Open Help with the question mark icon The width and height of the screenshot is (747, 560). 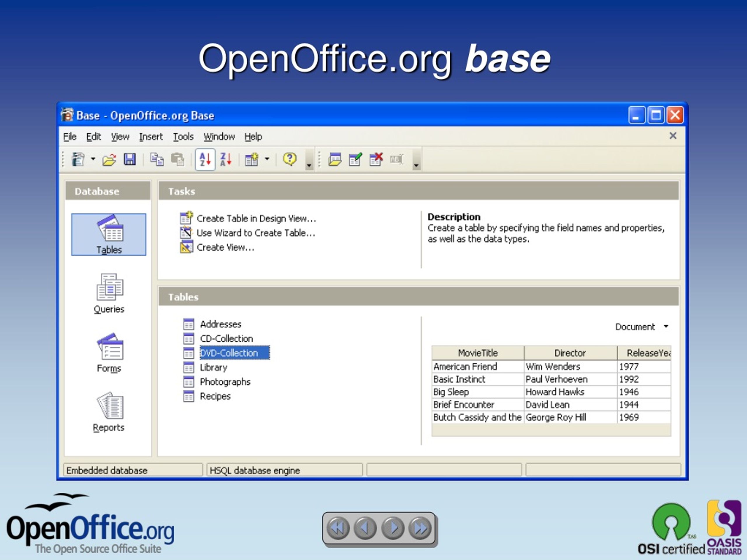pos(290,159)
